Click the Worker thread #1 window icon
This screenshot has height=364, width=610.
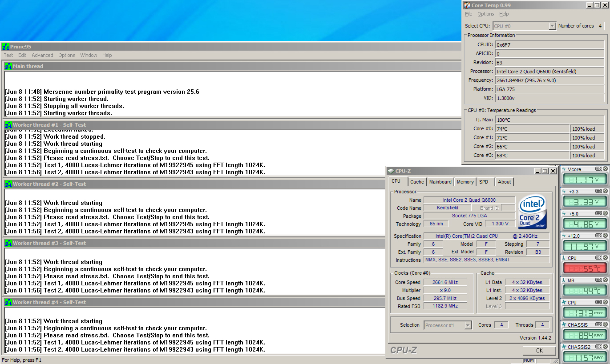(8, 125)
